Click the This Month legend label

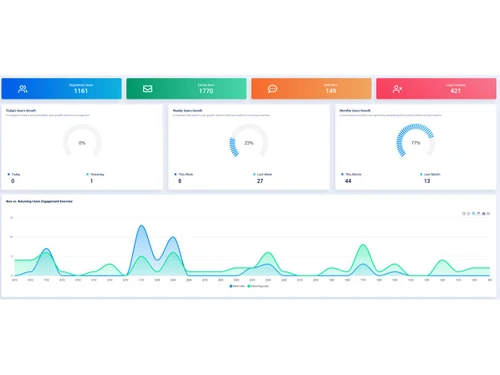[x=353, y=174]
